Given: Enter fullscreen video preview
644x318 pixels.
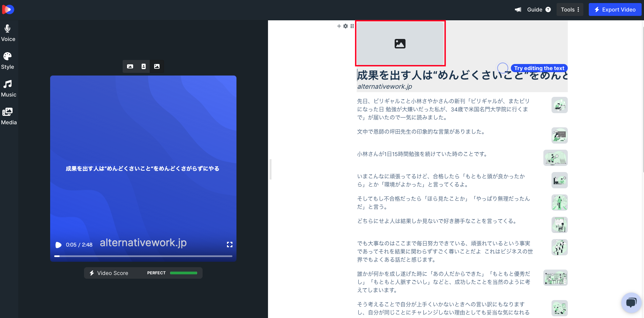Looking at the screenshot, I should click(230, 245).
